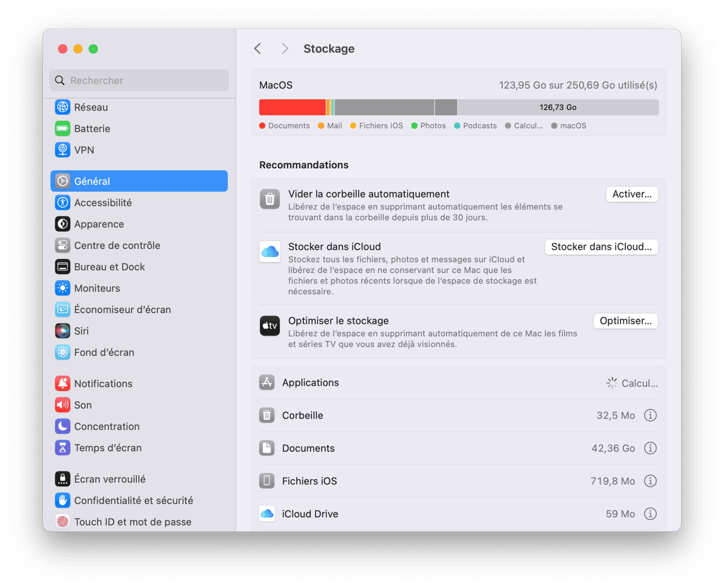The image size is (724, 588).
Task: Click the info icon for Corbeille
Action: [x=650, y=415]
